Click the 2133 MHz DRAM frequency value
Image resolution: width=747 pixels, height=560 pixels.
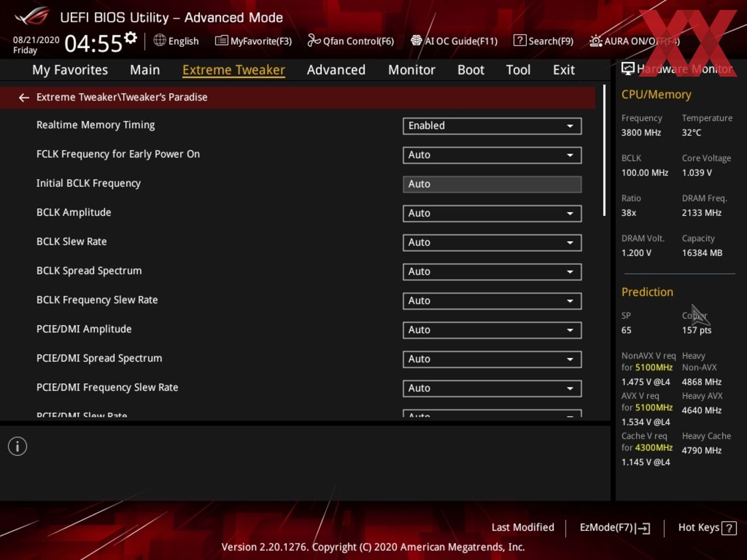pyautogui.click(x=701, y=212)
